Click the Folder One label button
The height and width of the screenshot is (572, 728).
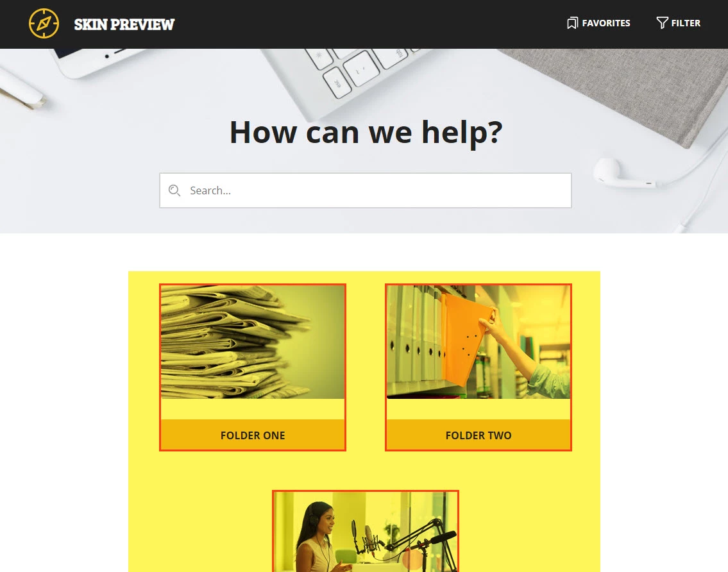253,435
